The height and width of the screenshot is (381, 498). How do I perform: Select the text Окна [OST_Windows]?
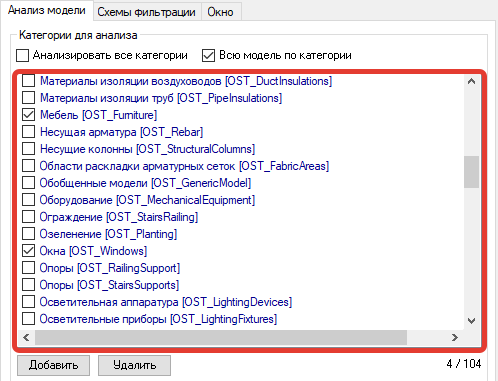(x=93, y=251)
